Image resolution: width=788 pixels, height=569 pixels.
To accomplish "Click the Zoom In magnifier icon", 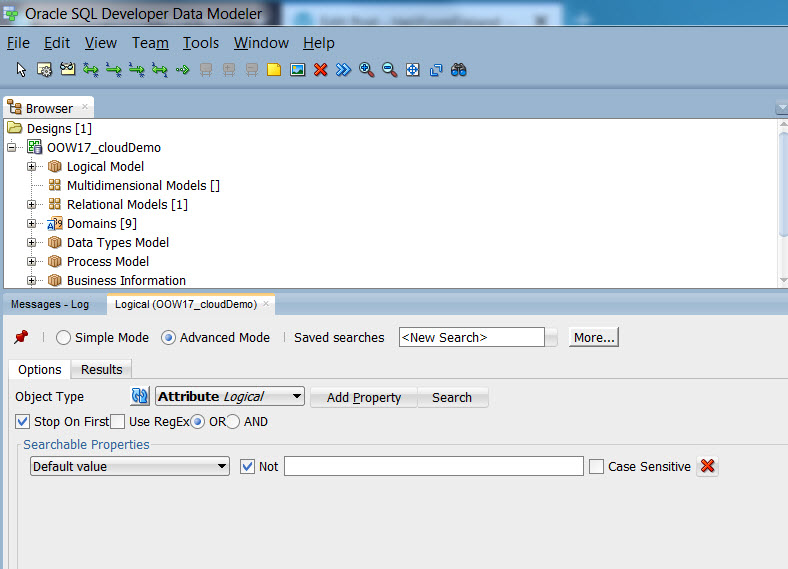I will tap(366, 70).
